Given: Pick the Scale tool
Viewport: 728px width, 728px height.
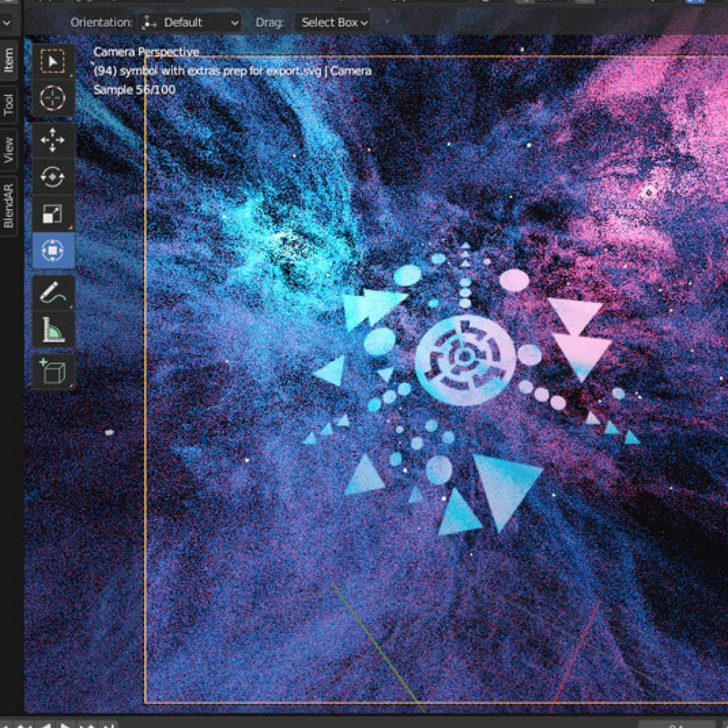Looking at the screenshot, I should pos(52,214).
